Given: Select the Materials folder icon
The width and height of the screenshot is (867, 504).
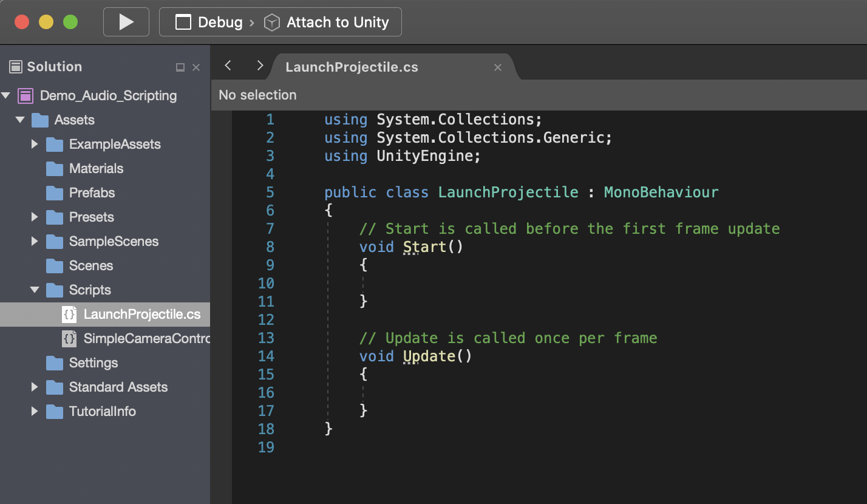Looking at the screenshot, I should pyautogui.click(x=55, y=168).
